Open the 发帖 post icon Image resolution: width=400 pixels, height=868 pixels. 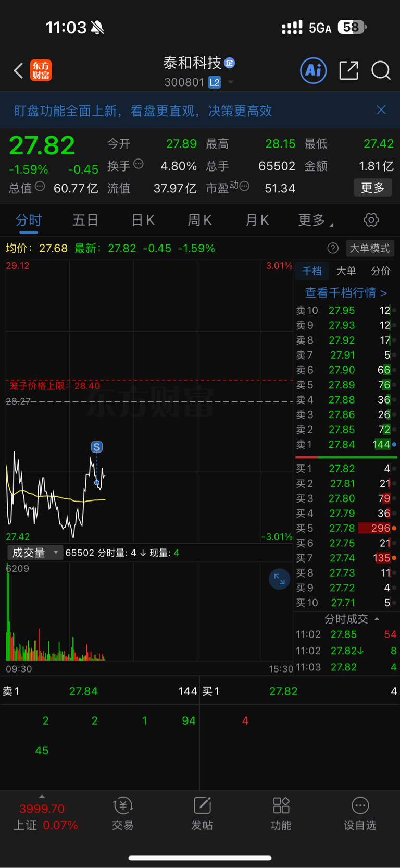(x=202, y=813)
